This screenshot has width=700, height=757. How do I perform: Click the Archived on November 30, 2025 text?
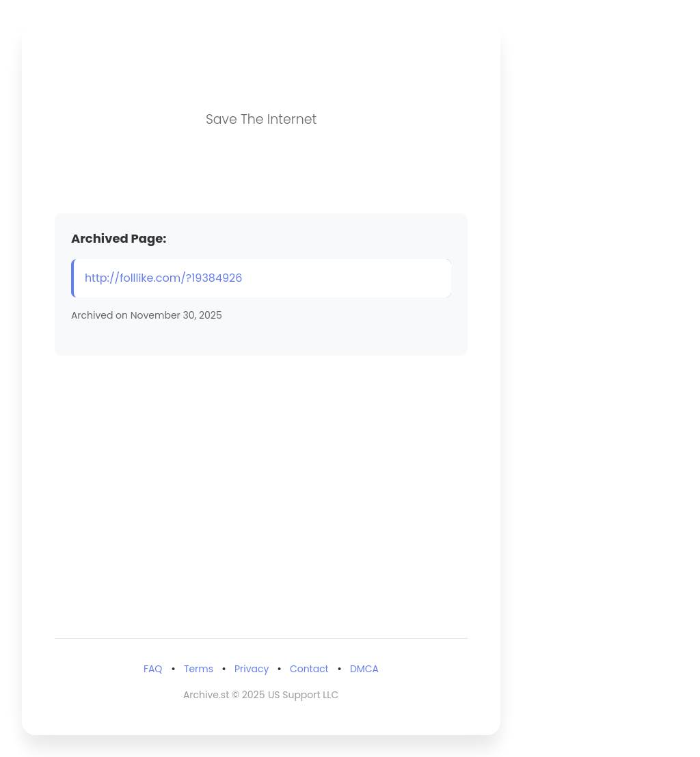[146, 315]
